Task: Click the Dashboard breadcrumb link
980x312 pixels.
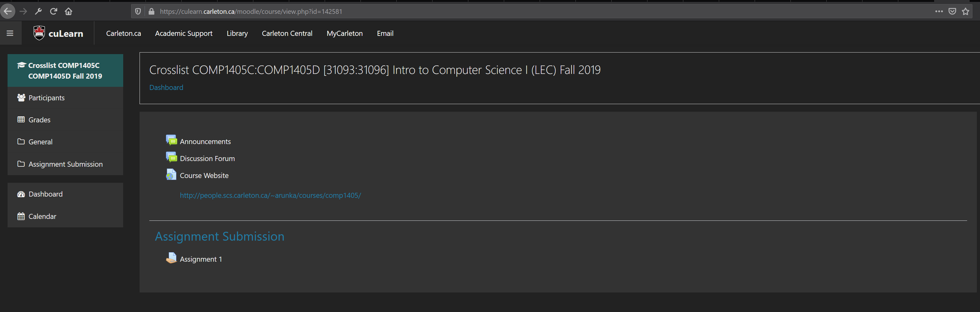Action: click(x=166, y=87)
